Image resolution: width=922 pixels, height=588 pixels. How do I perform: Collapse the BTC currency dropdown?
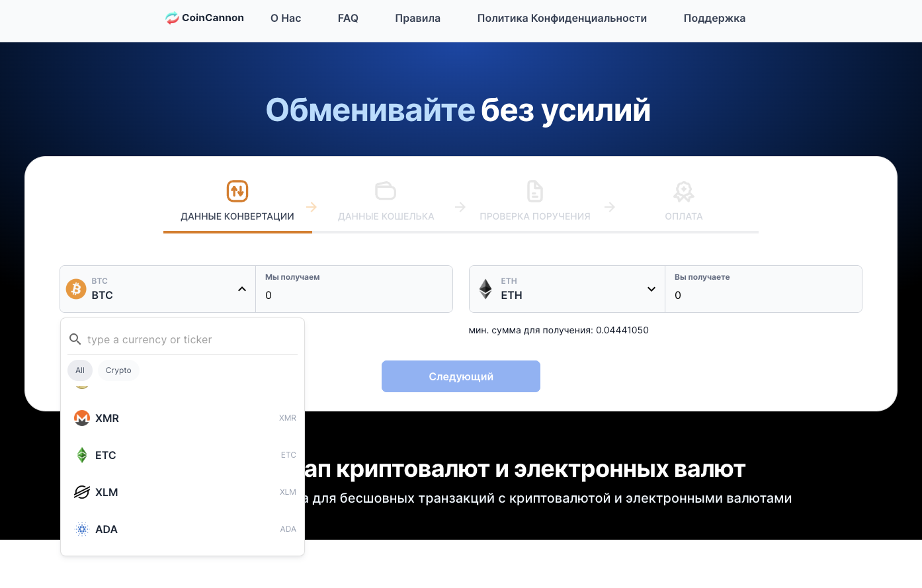[x=242, y=289]
